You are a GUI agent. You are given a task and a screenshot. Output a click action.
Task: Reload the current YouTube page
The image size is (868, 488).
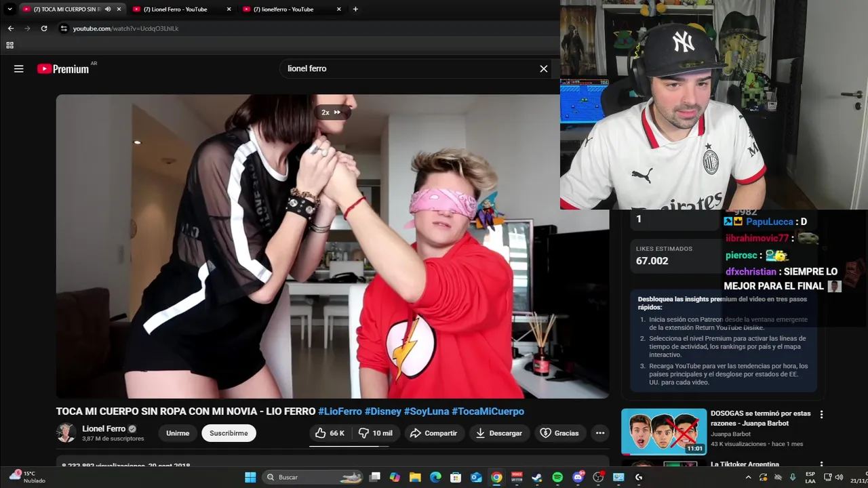pyautogui.click(x=44, y=28)
